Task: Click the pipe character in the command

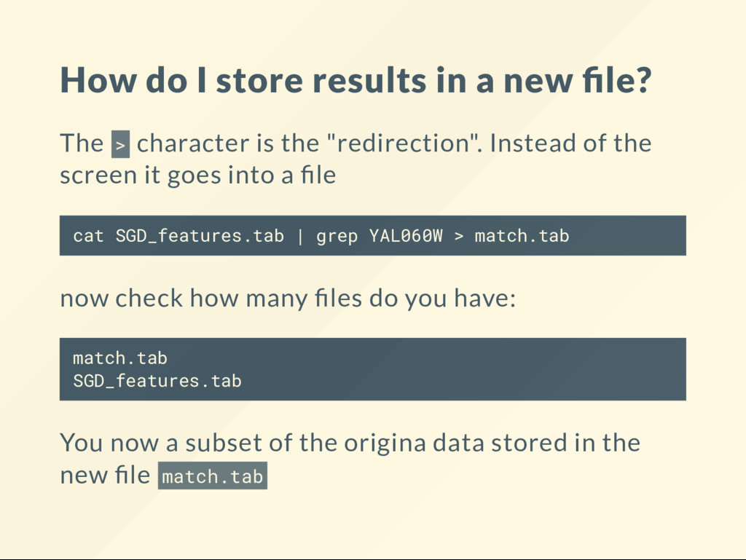Action: click(300, 236)
